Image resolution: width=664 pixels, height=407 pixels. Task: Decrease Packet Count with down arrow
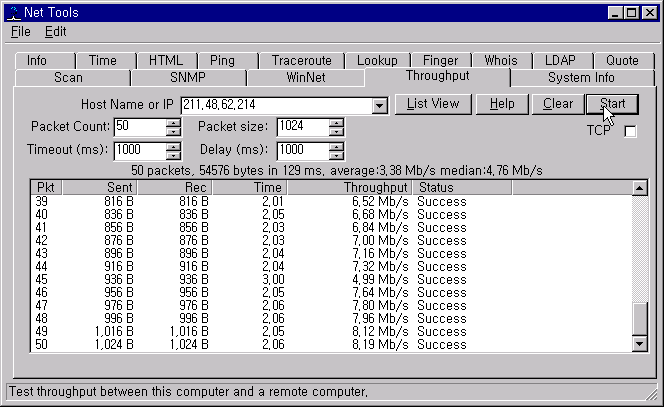coord(173,131)
